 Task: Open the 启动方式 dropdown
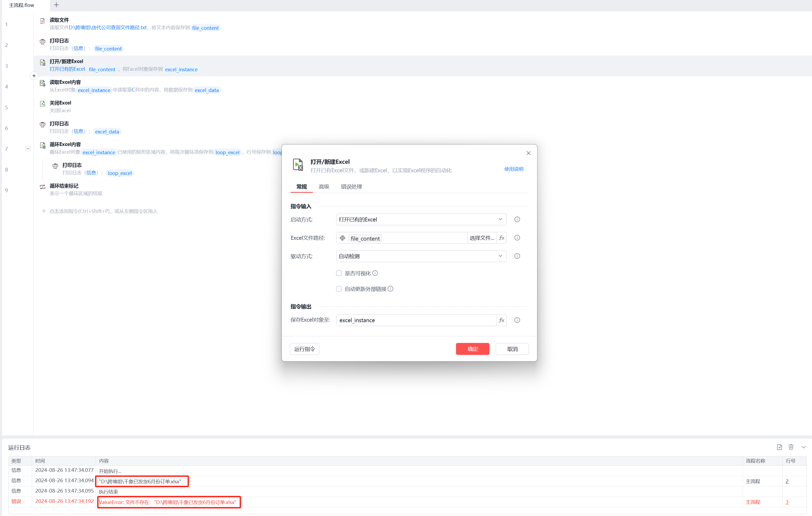click(x=421, y=220)
